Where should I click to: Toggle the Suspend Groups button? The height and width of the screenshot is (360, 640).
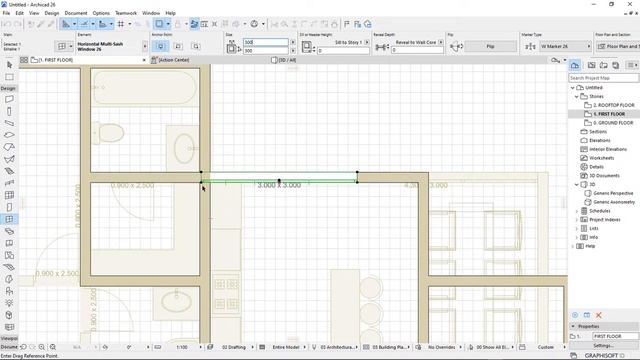[194, 24]
